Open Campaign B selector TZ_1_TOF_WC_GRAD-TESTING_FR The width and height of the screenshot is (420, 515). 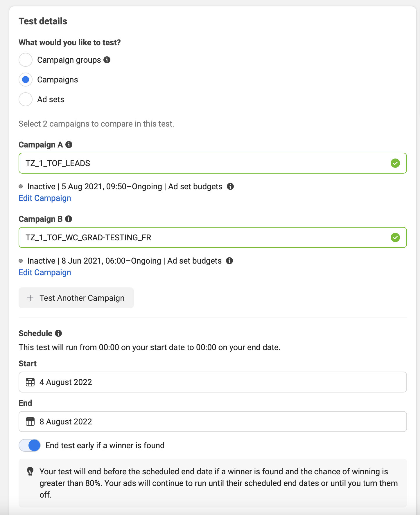click(203, 237)
